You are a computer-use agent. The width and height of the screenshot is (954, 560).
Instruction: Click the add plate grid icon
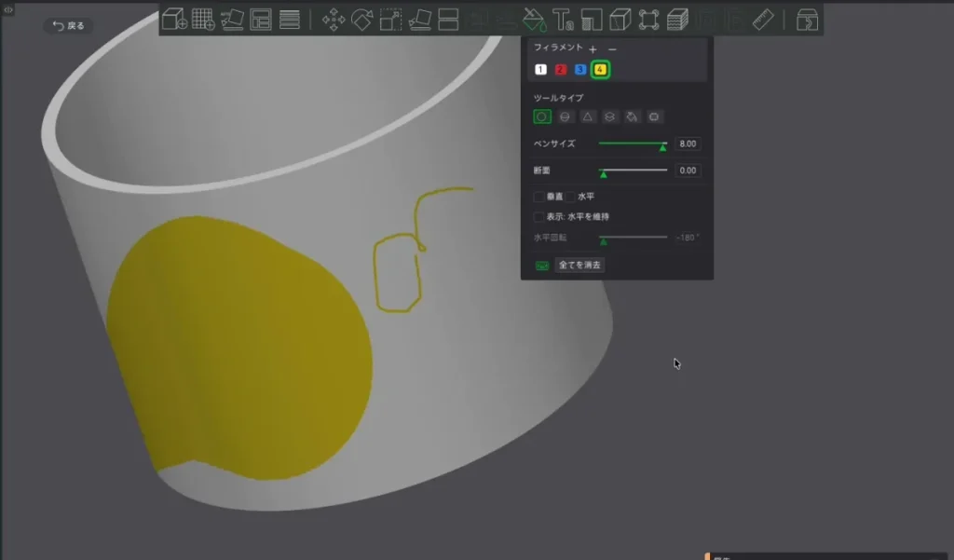click(202, 20)
